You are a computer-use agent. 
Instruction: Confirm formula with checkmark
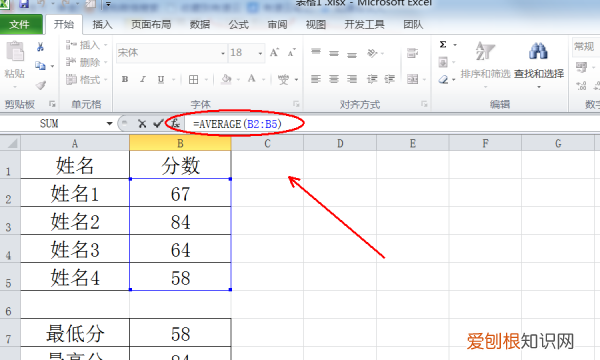click(x=158, y=123)
